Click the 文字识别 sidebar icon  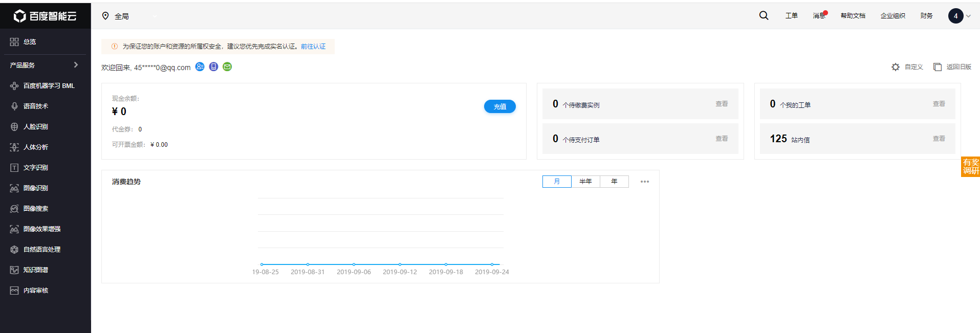click(14, 168)
